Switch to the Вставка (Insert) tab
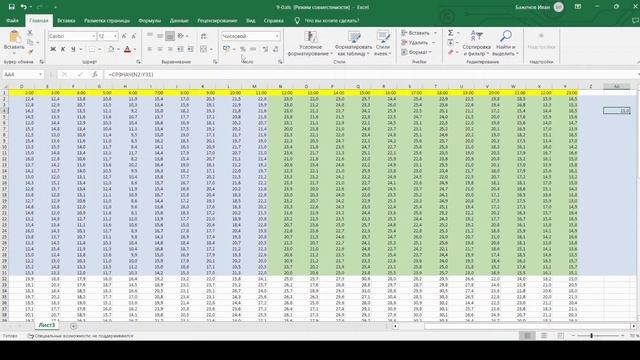 point(66,20)
